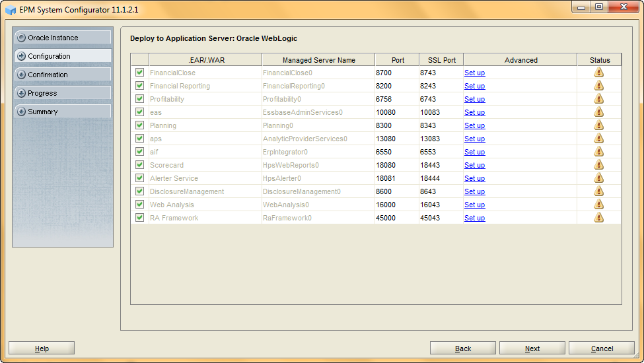Image resolution: width=644 pixels, height=363 pixels.
Task: Click the Status column header
Action: click(x=600, y=60)
